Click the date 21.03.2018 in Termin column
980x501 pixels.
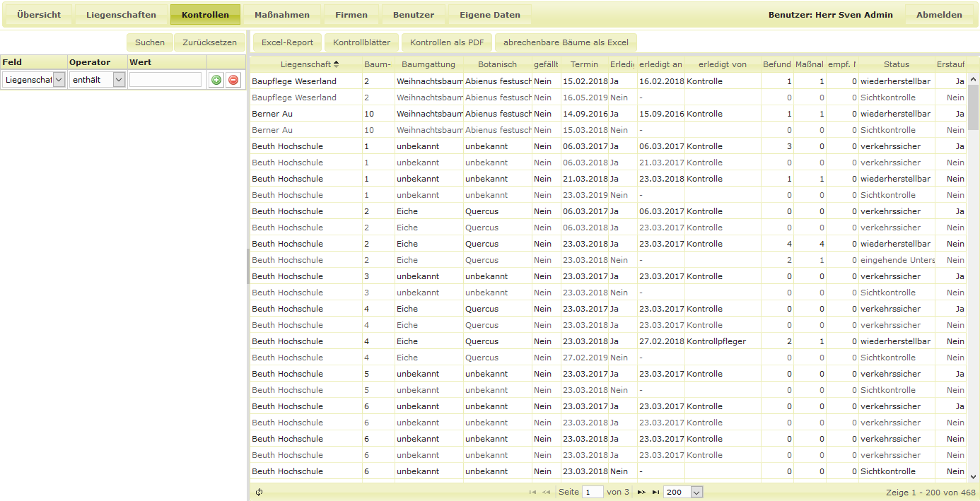pos(585,179)
